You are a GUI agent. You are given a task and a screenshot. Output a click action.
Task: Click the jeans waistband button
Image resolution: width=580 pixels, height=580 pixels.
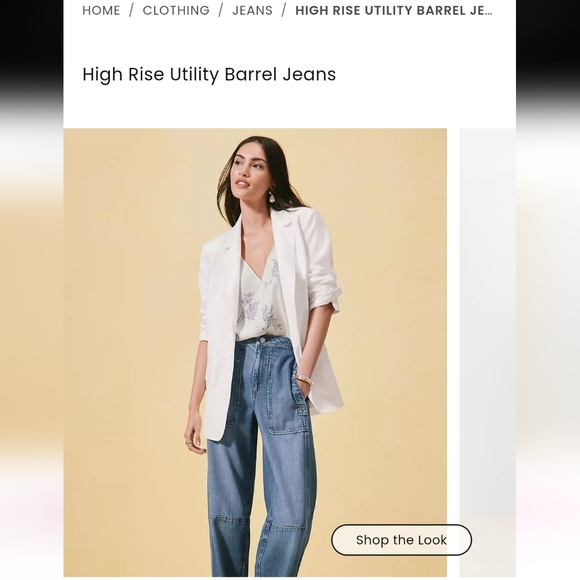[262, 339]
